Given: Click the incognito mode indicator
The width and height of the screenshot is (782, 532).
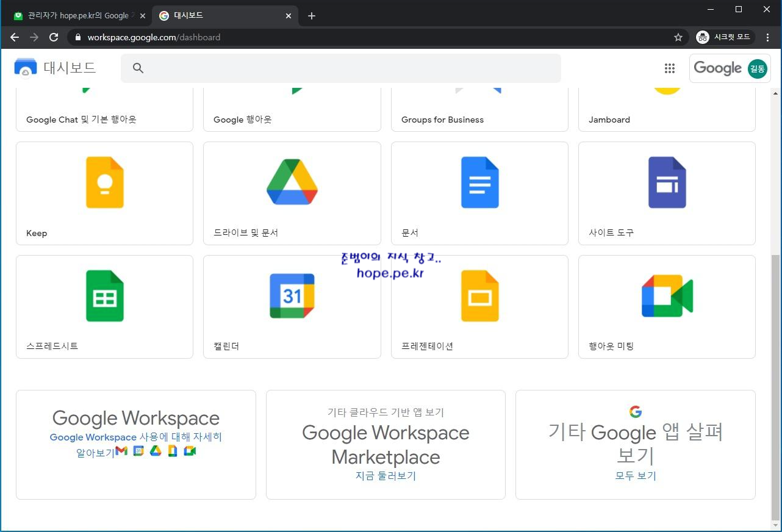Looking at the screenshot, I should pyautogui.click(x=725, y=37).
